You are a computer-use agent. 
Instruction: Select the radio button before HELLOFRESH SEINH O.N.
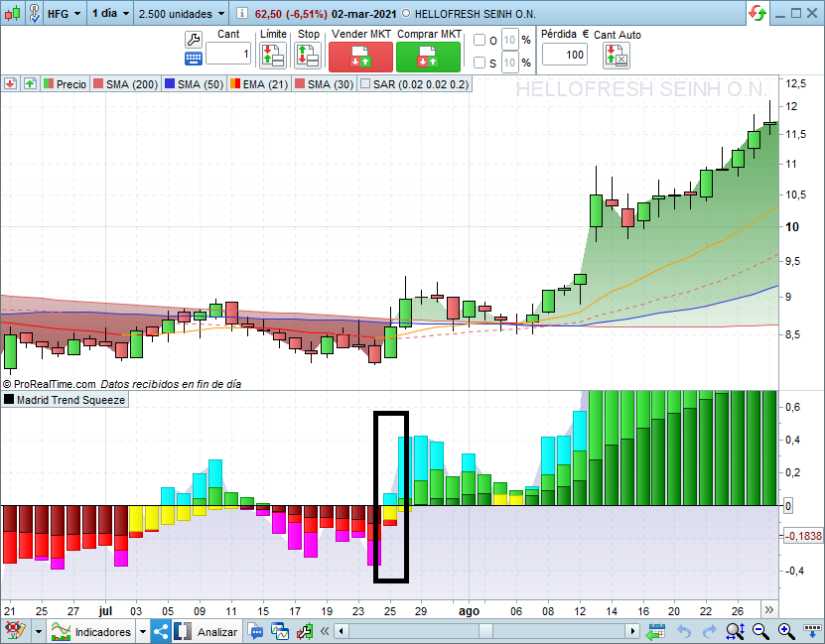point(406,14)
